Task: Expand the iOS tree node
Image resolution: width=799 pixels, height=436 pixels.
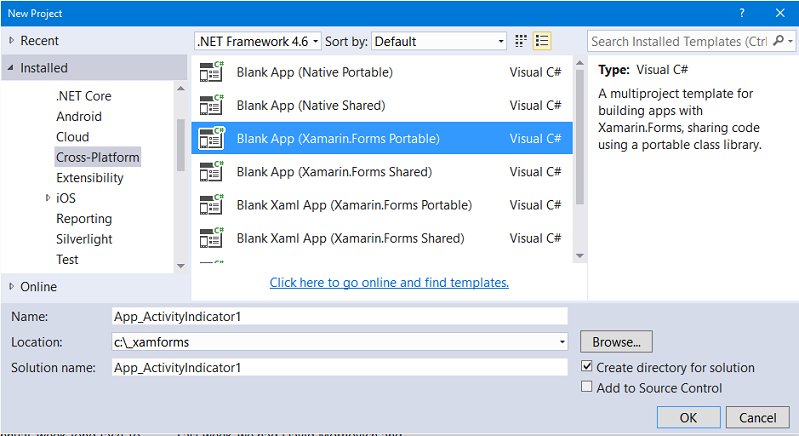Action: (48, 198)
